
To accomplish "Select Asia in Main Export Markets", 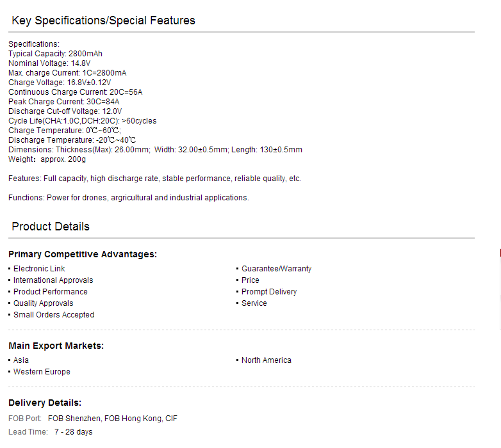I will [x=21, y=360].
